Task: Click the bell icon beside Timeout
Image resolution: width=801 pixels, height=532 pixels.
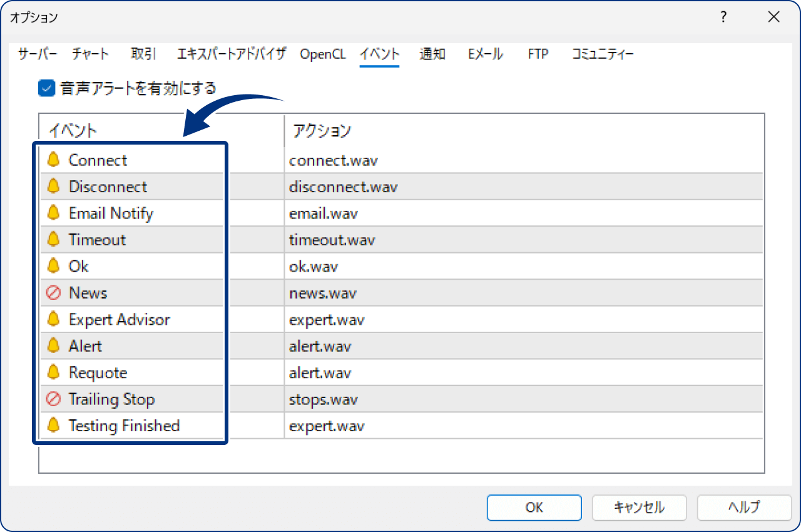Action: point(54,240)
